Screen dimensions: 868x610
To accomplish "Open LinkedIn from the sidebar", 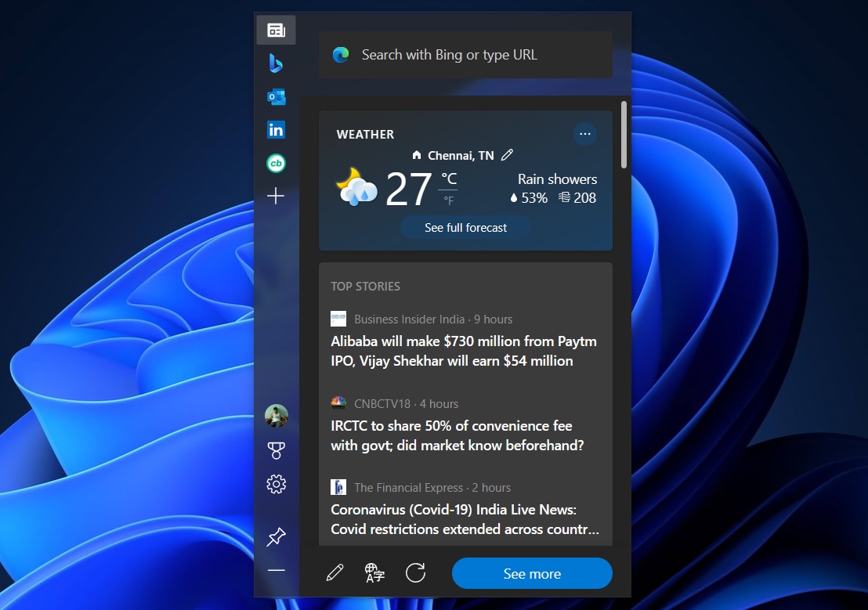I will 276,129.
